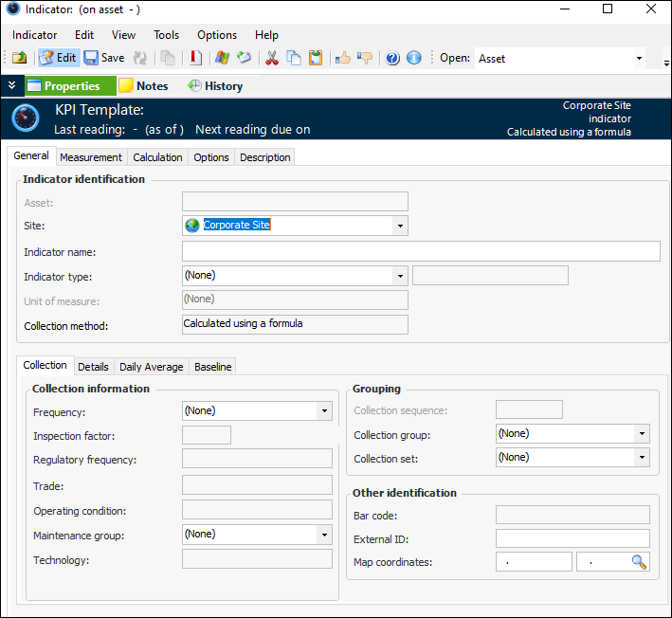Expand the Open Asset dropdown
Image resolution: width=672 pixels, height=618 pixels.
coord(638,59)
